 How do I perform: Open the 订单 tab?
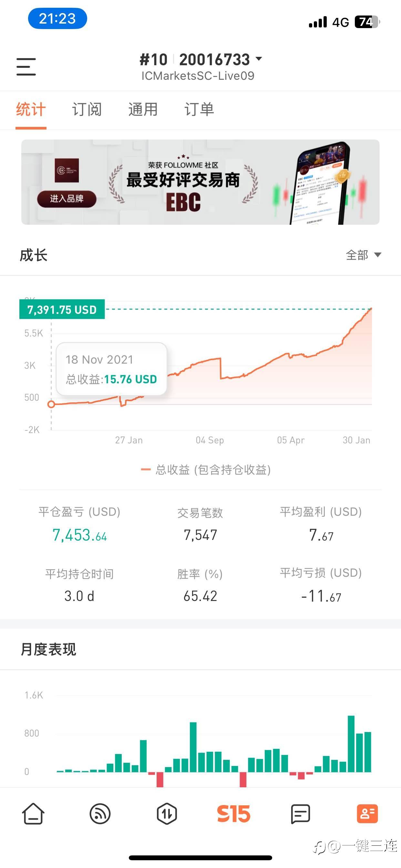(199, 109)
